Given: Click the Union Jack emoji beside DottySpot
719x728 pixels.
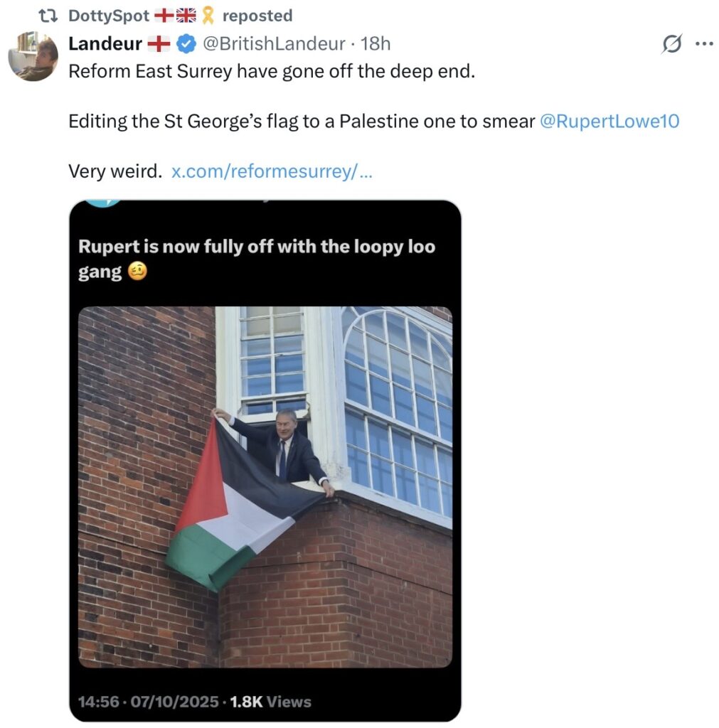Looking at the screenshot, I should coord(186,16).
